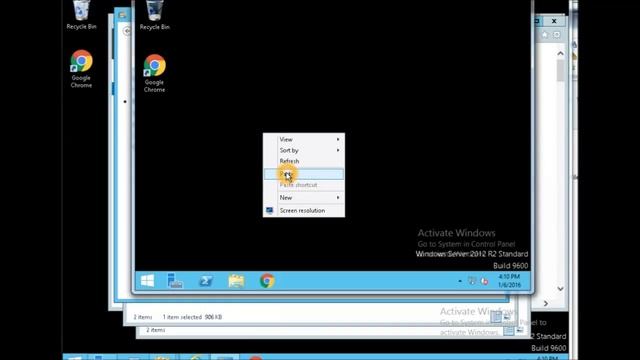Open Recycle Bin on the local desktop behind
Screen dimensions: 640x360
pyautogui.click(x=81, y=15)
